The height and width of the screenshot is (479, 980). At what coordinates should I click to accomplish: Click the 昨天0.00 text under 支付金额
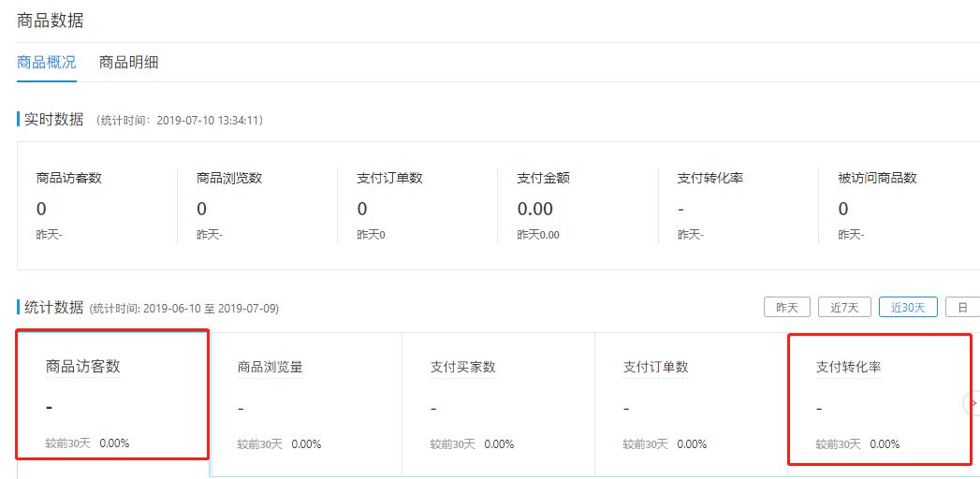(x=538, y=236)
